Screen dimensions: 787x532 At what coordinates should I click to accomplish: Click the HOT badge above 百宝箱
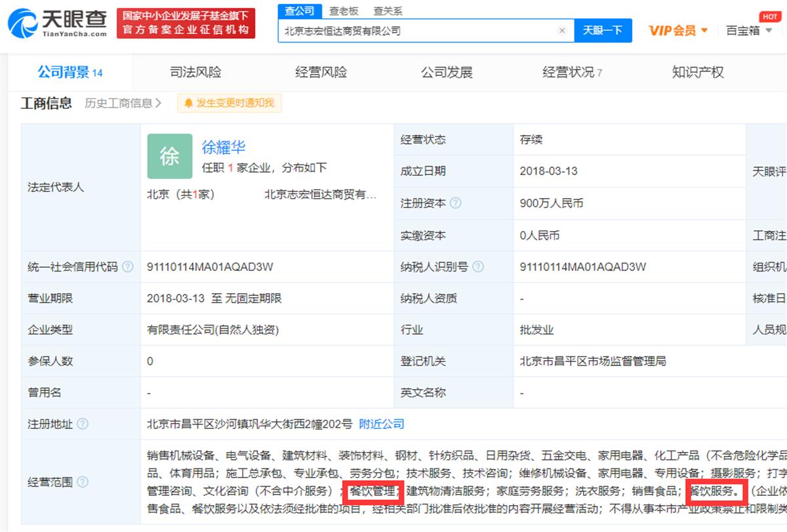[x=769, y=16]
